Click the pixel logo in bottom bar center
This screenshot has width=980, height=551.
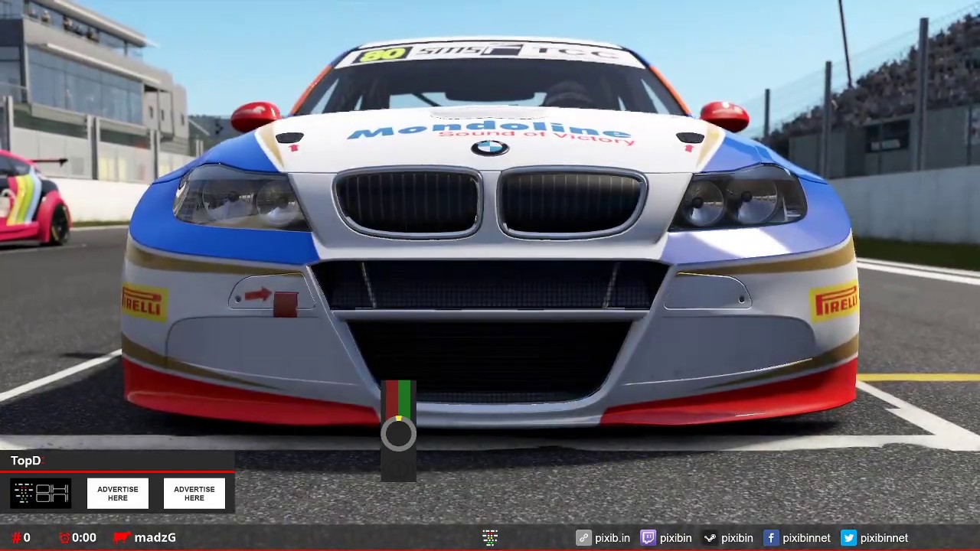click(490, 538)
